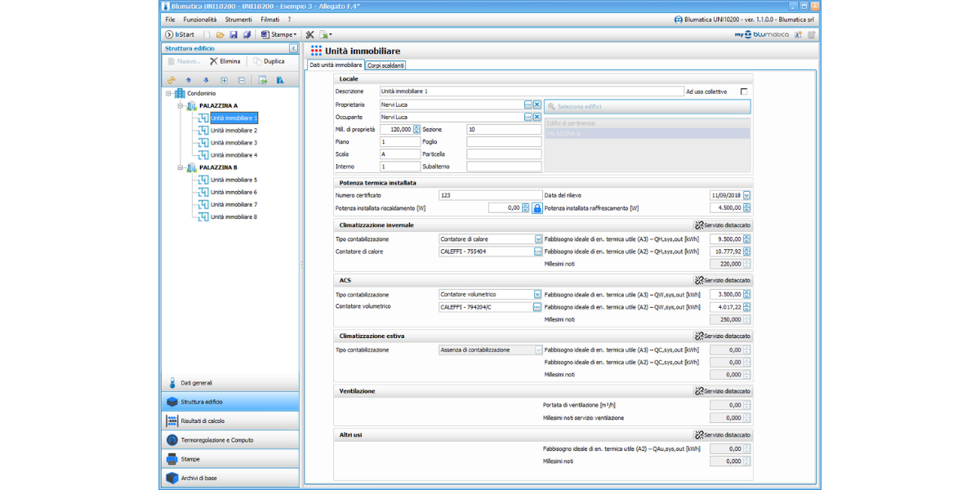This screenshot has width=980, height=490.
Task: Move the tree item up with the blue arrow
Action: pyautogui.click(x=189, y=81)
